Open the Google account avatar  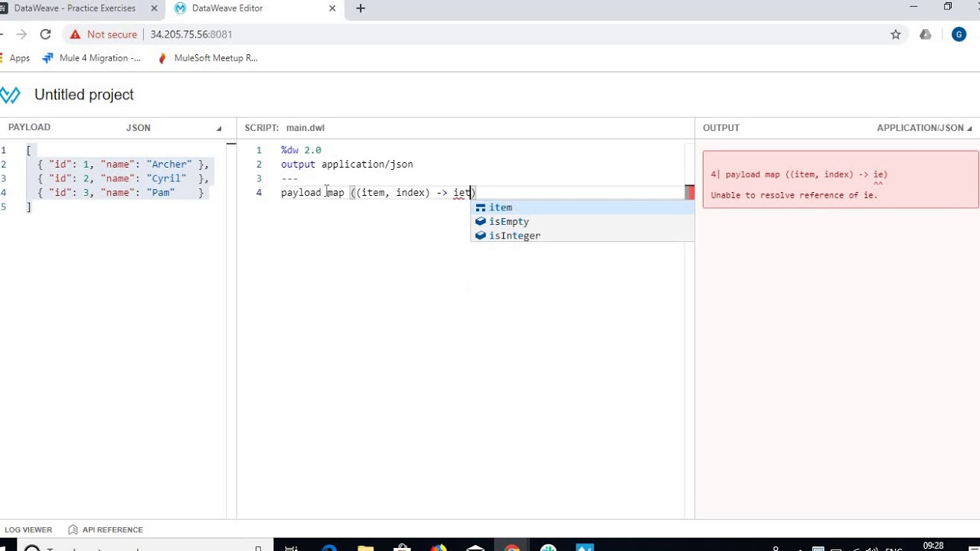[959, 34]
